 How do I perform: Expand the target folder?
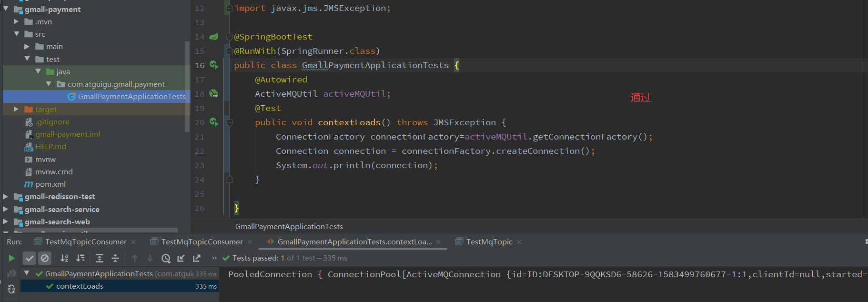click(x=16, y=109)
